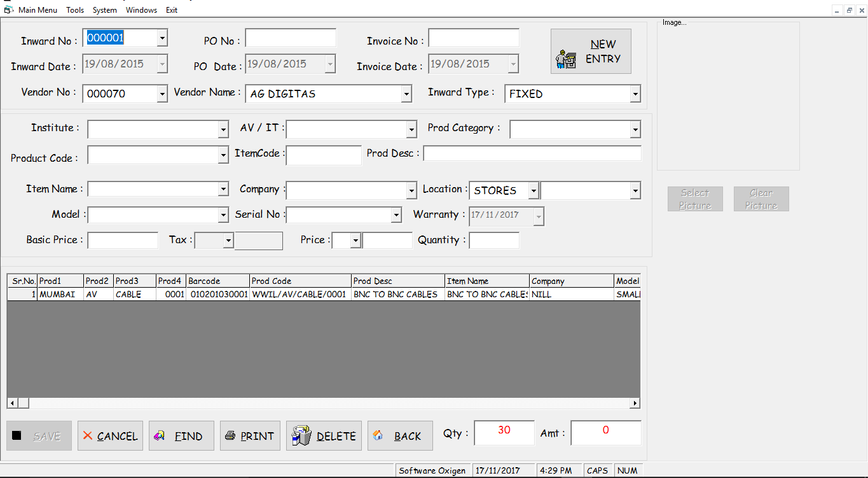Click the Find button icon
The image size is (868, 478).
pos(160,436)
